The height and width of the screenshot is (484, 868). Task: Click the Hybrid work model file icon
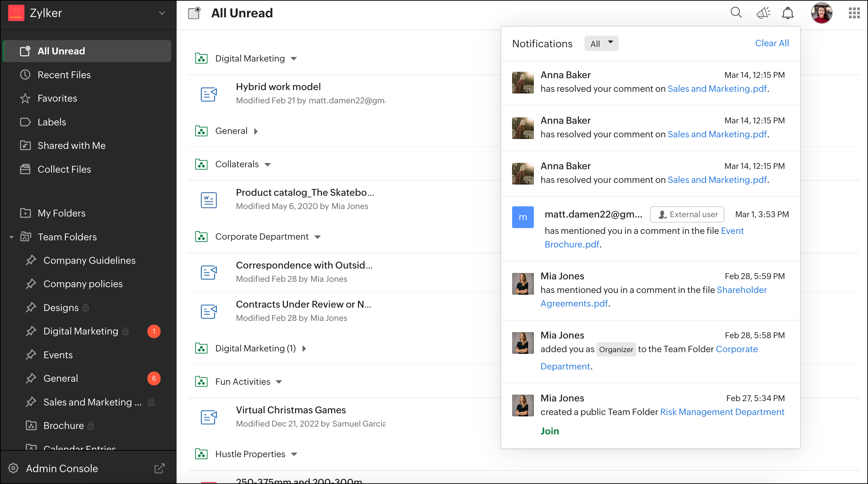pos(209,94)
